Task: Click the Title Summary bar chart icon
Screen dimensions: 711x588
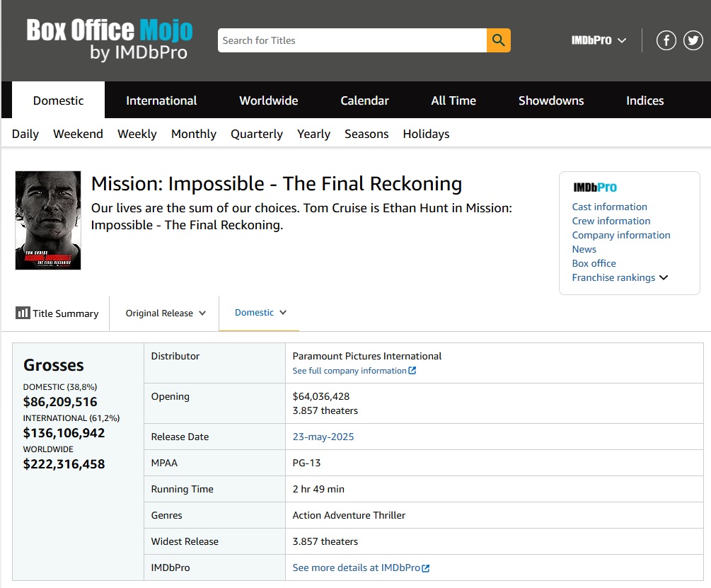Action: tap(23, 313)
